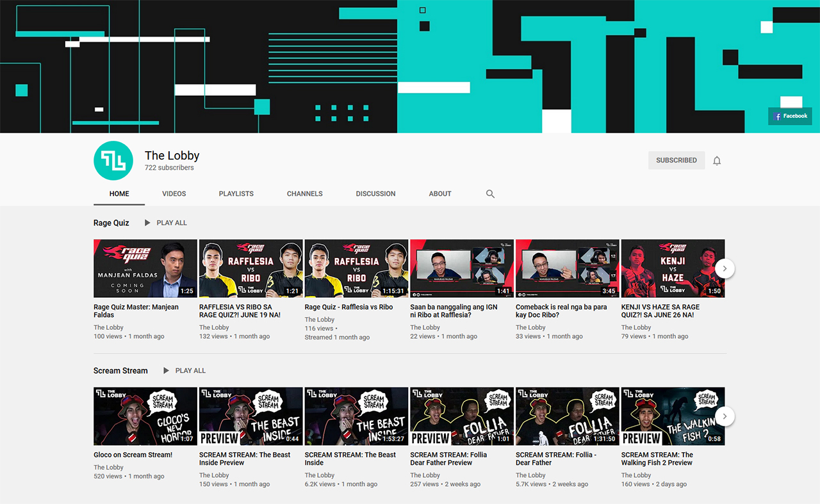Screen dimensions: 820x504
Task: Click the Rage Quiz play all triangle icon
Action: [147, 223]
